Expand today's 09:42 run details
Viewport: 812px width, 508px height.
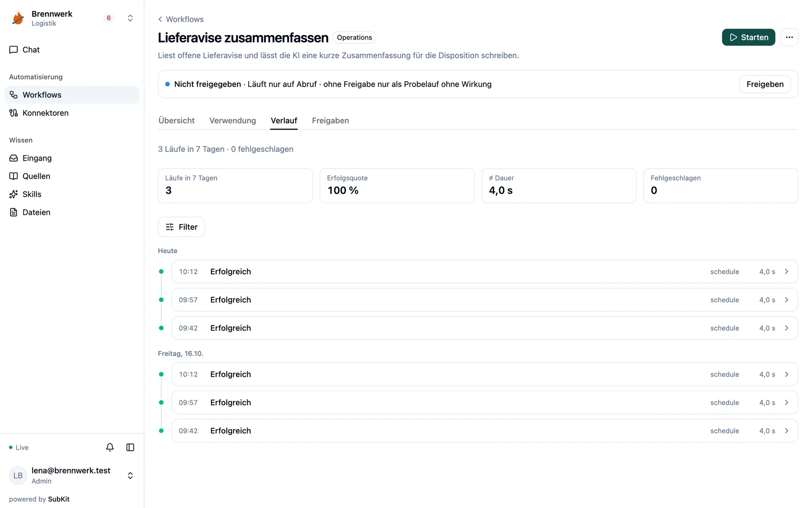point(485,328)
